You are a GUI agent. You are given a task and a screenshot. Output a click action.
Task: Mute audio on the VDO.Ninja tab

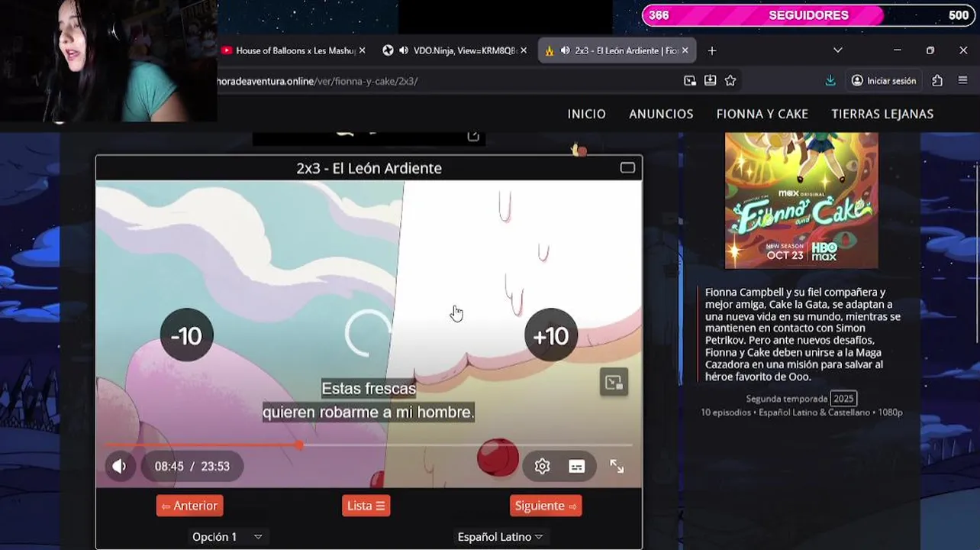(x=403, y=50)
